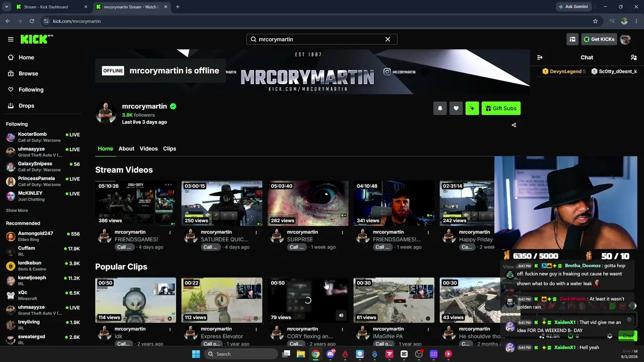Open the user profile avatar menu
Screen dimensions: 644x362
pos(625,39)
